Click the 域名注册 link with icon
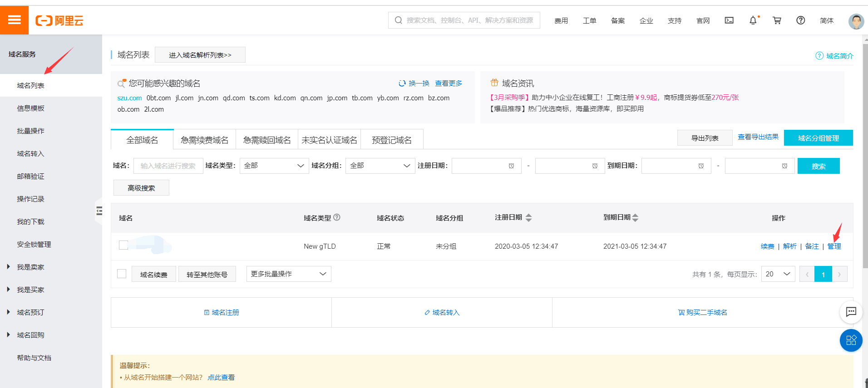This screenshot has width=868, height=388. 222,312
